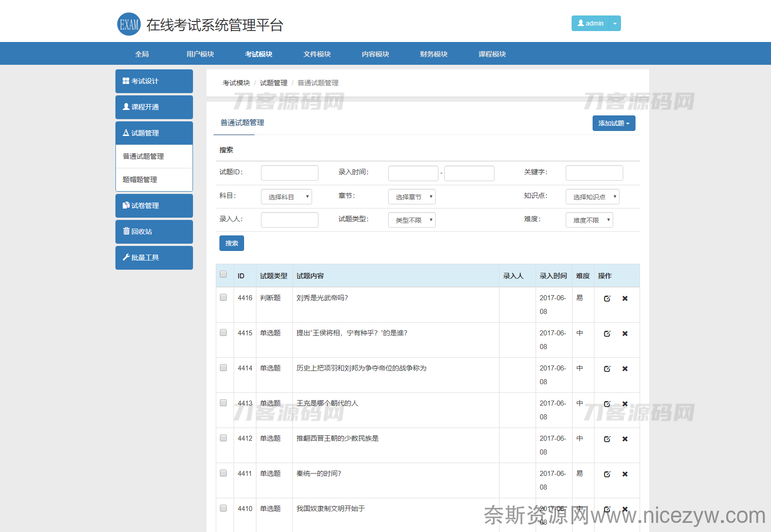Click delete icon for question 4413
Viewport: 771px width, 532px height.
point(625,404)
